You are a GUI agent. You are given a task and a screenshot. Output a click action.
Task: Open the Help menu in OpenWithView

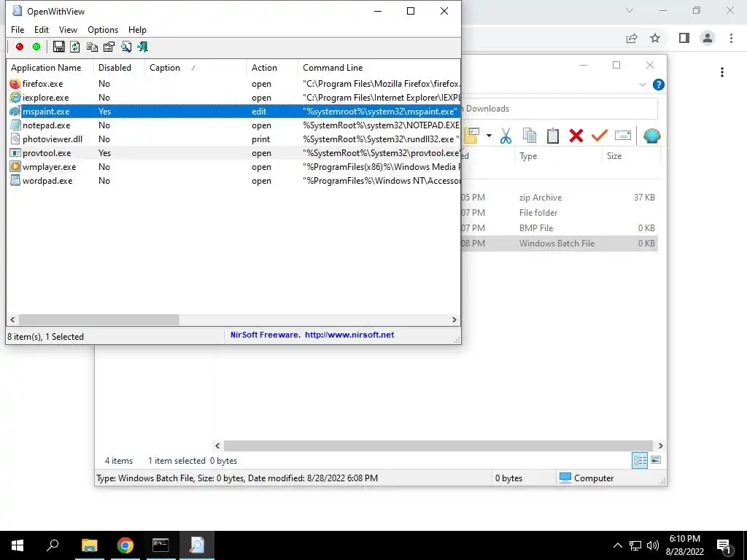point(137,29)
